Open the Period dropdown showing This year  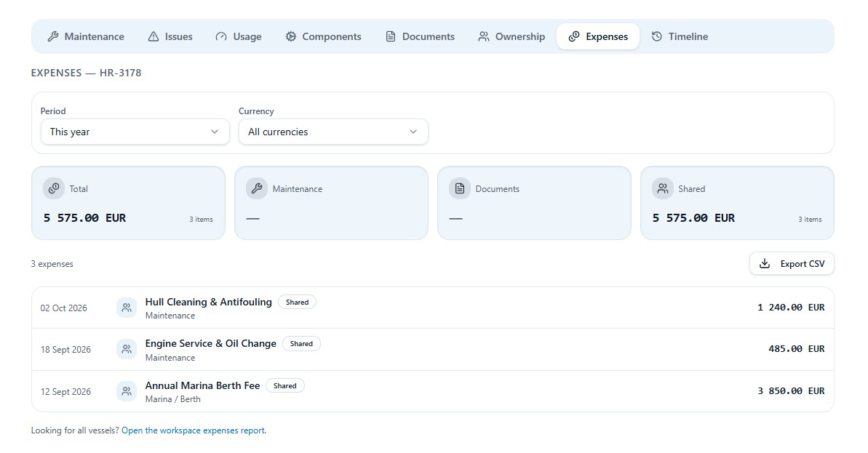point(135,132)
